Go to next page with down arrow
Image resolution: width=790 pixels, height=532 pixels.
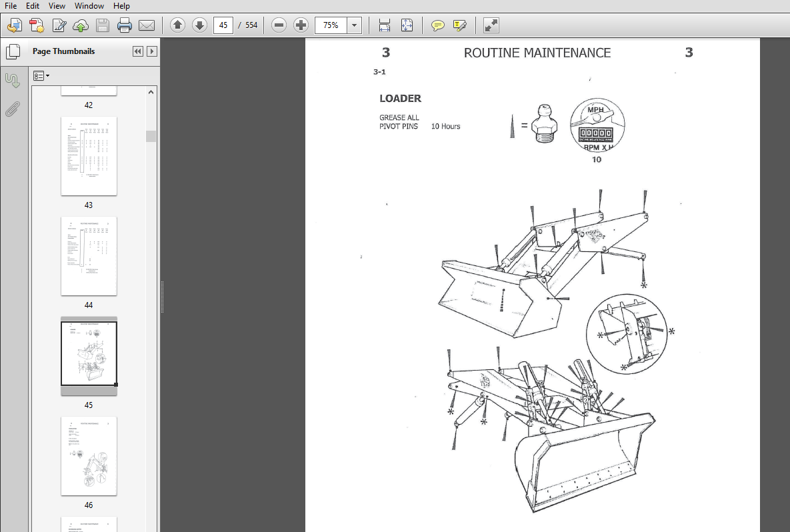point(199,25)
